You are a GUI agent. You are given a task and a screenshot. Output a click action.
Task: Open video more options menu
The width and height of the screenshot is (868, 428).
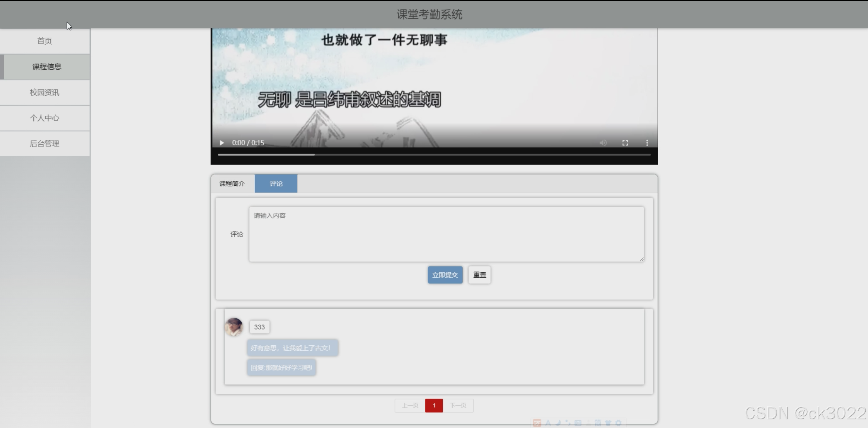coord(647,143)
